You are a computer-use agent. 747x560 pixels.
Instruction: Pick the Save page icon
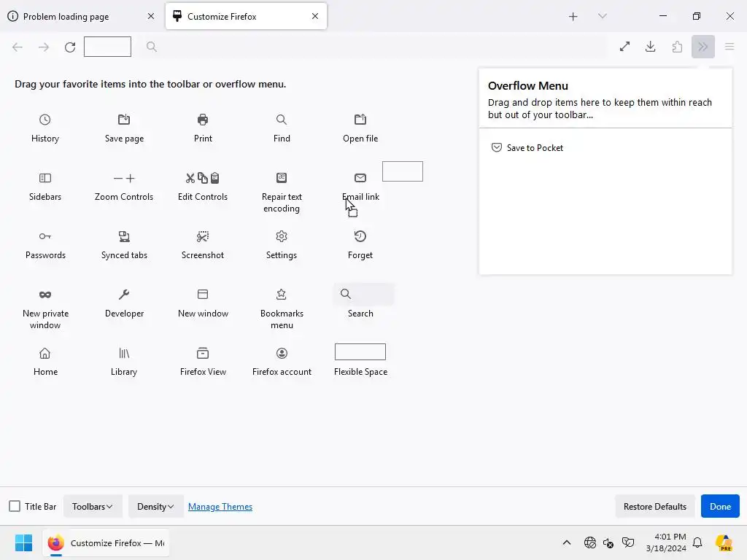(124, 120)
